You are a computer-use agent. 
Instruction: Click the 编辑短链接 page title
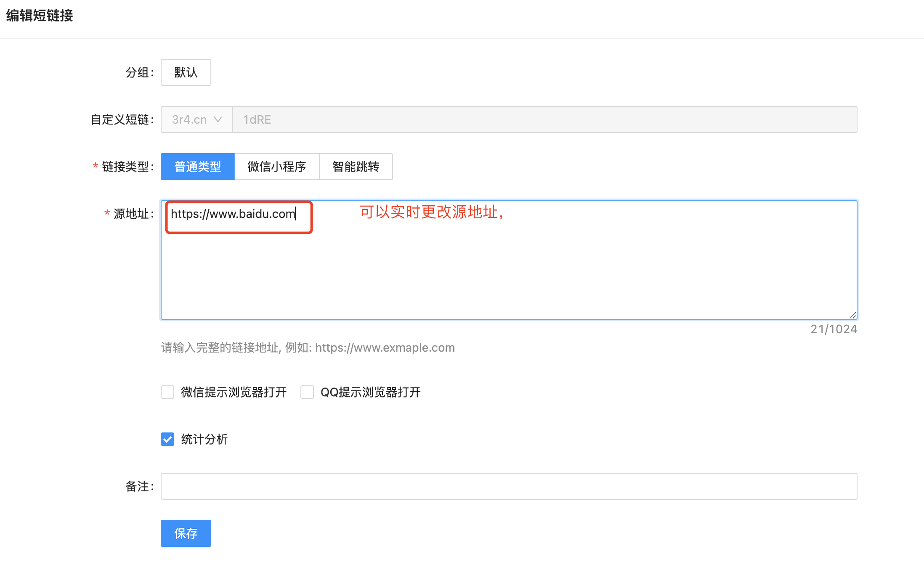tap(40, 16)
